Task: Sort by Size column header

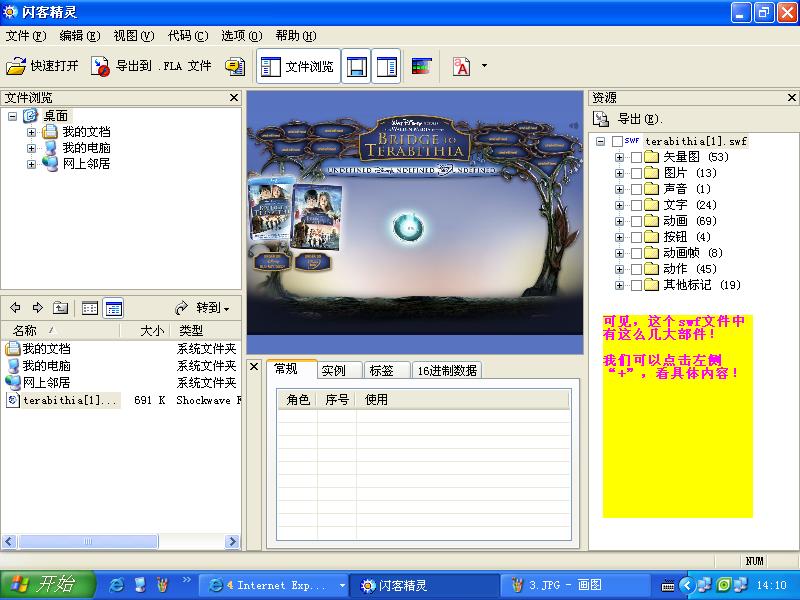Action: (x=145, y=331)
